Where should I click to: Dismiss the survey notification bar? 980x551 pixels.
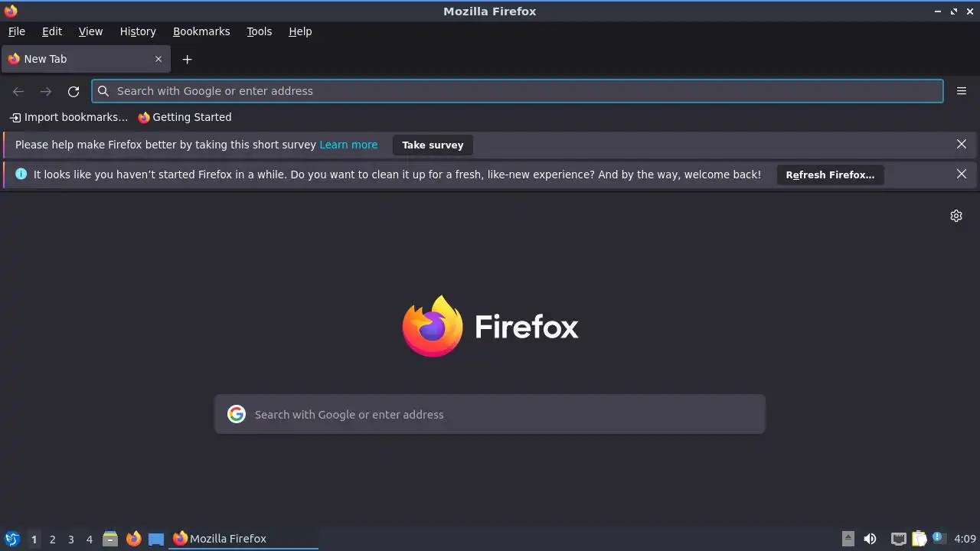962,144
